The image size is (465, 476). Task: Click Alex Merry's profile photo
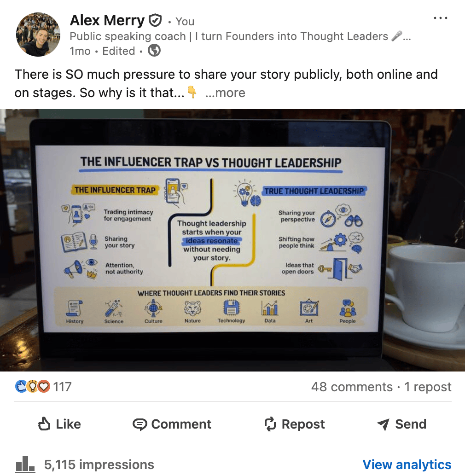(x=38, y=35)
